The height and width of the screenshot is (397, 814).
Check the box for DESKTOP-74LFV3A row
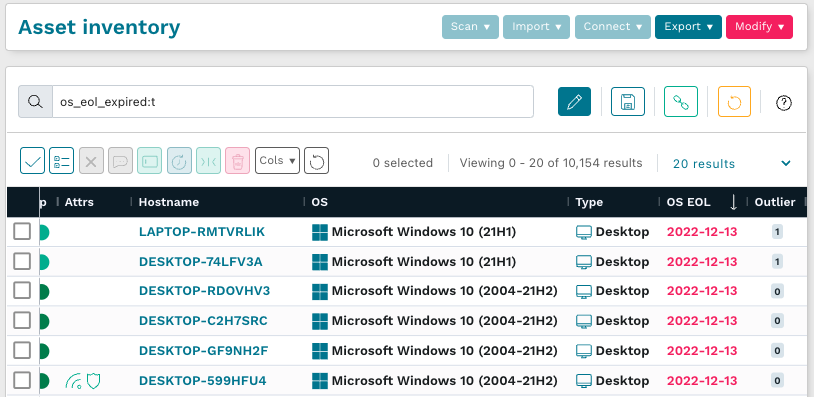pyautogui.click(x=22, y=262)
